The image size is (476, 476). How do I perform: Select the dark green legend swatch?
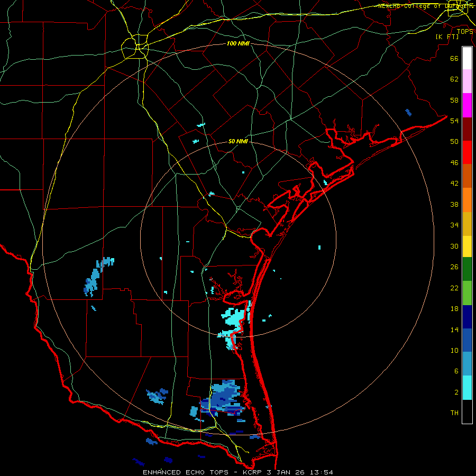[x=467, y=269]
